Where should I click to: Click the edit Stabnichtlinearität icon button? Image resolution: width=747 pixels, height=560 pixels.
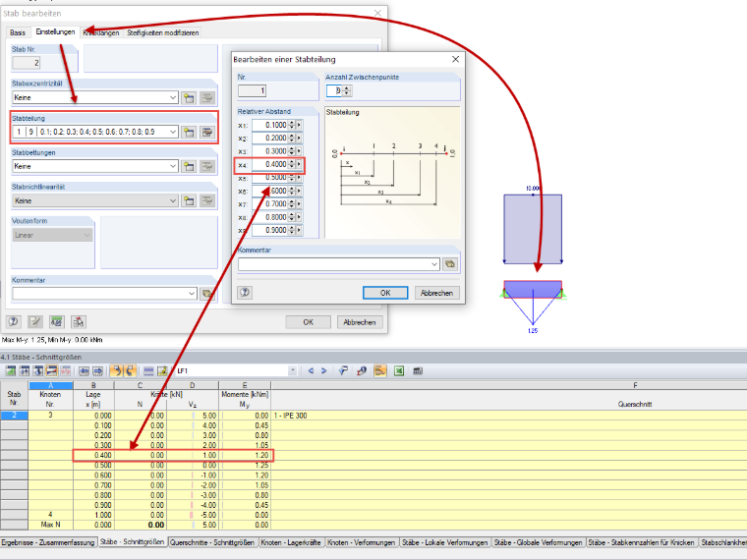pyautogui.click(x=207, y=200)
